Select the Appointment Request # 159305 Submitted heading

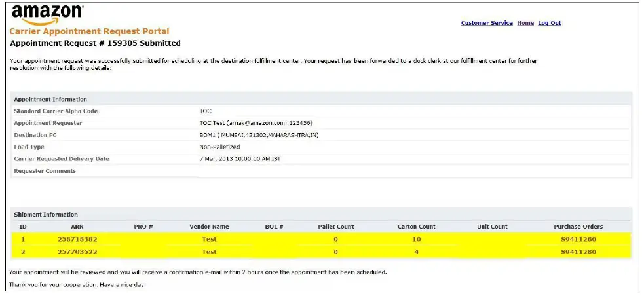95,43
